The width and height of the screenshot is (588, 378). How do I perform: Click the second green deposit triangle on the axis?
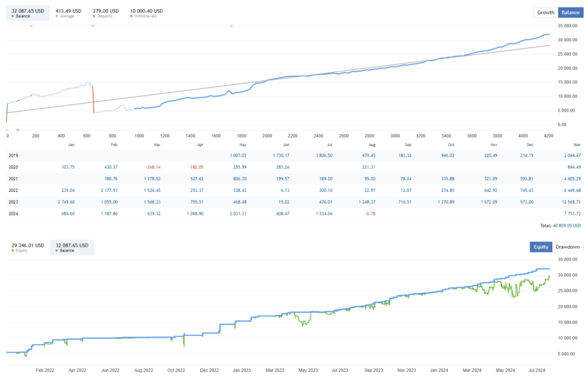point(17,129)
